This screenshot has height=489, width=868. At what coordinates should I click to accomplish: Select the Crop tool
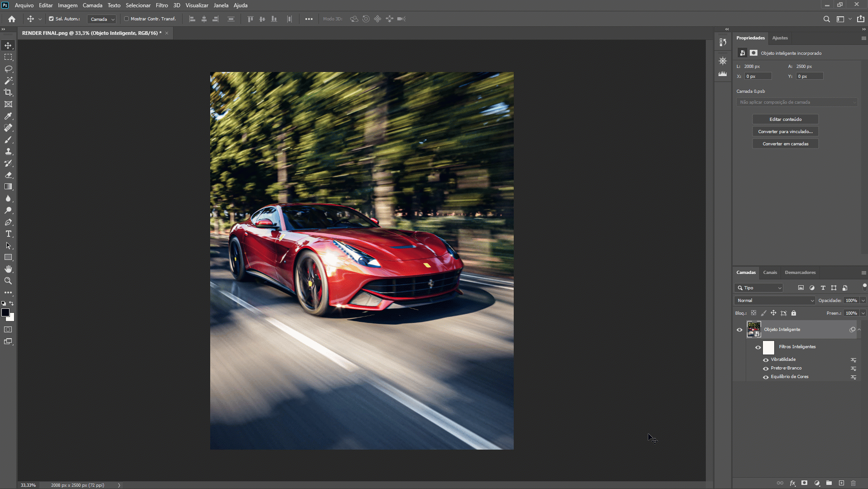8,92
